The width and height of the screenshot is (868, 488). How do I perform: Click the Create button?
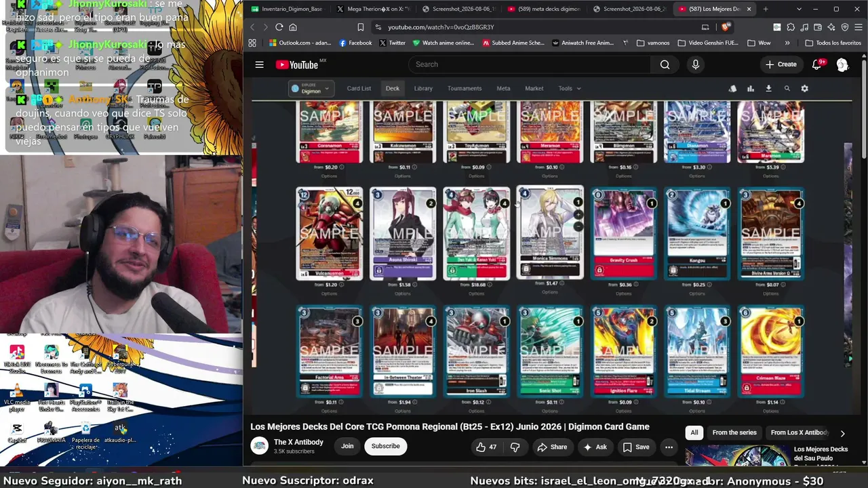click(781, 64)
